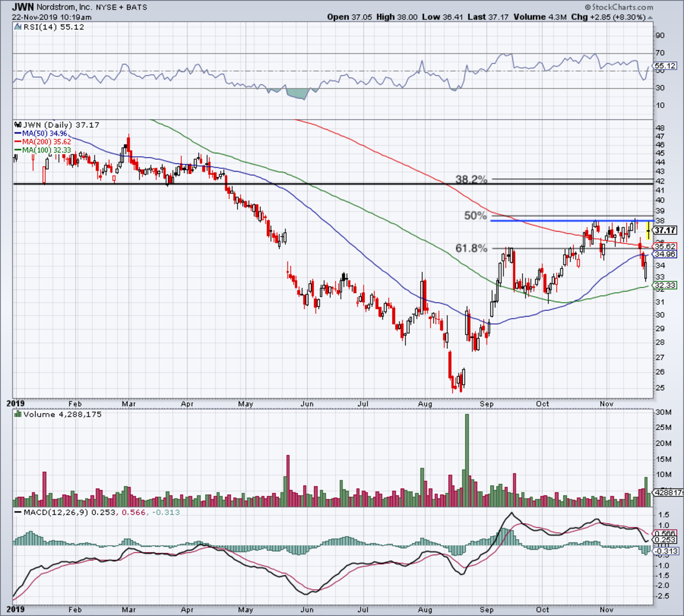The image size is (684, 616).
Task: Select the High 38.00 value
Action: click(x=397, y=17)
